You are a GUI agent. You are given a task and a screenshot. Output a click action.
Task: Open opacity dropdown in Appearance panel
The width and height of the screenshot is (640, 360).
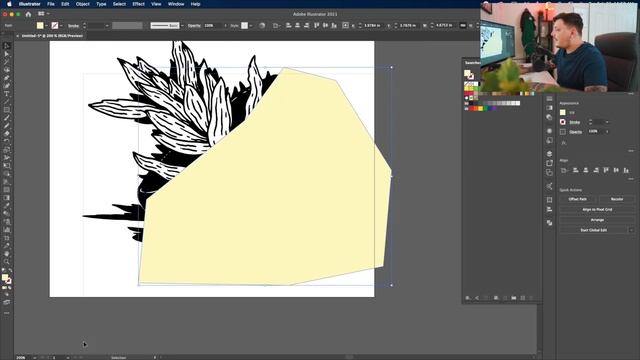click(607, 131)
